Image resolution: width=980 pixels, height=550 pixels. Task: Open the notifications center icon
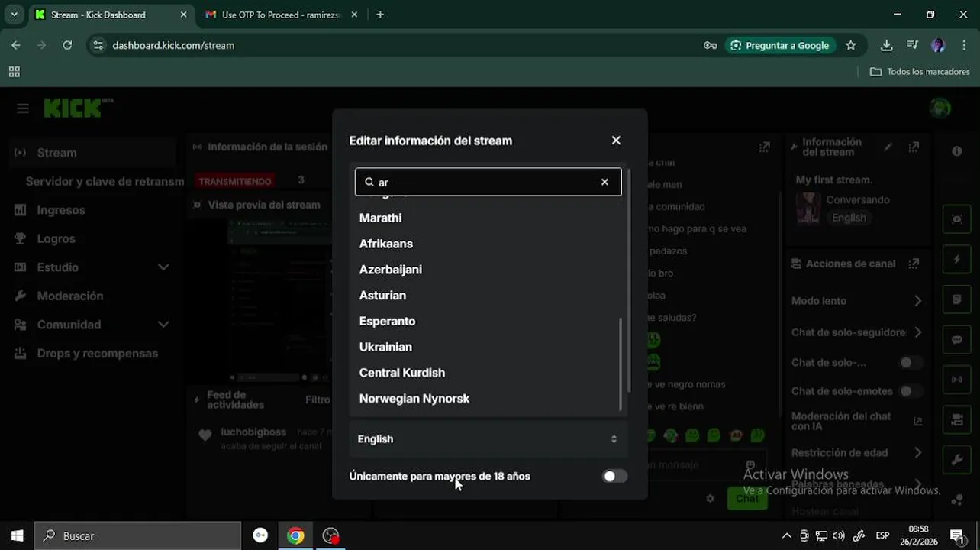point(956,535)
